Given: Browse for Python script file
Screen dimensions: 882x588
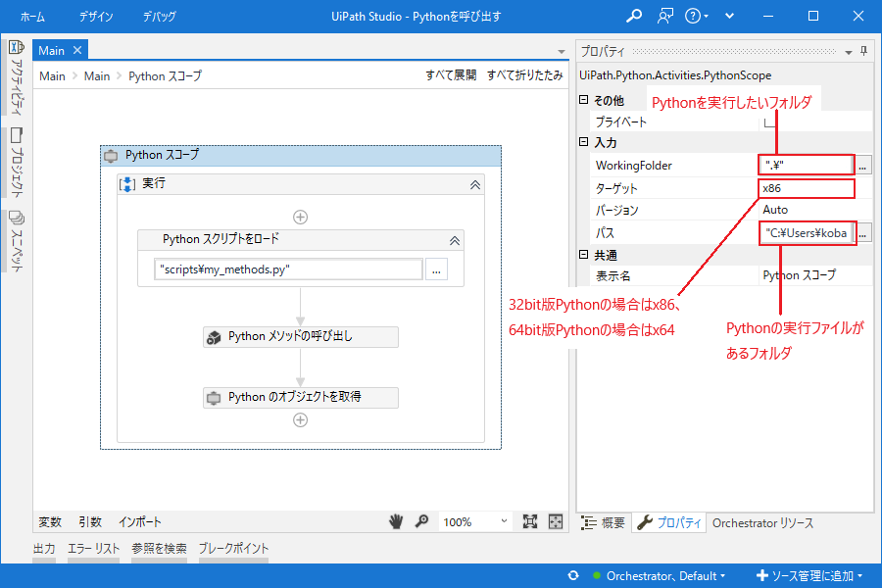Looking at the screenshot, I should pyautogui.click(x=436, y=269).
